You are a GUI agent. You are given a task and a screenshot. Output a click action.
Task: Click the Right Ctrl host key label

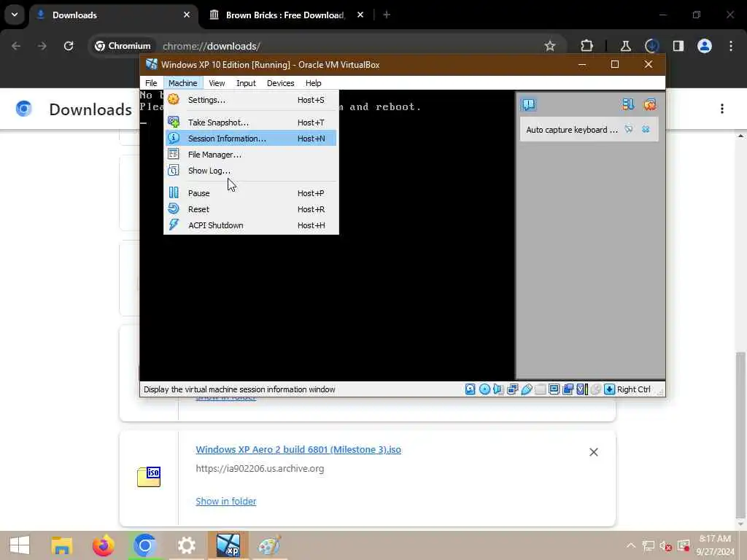click(634, 389)
